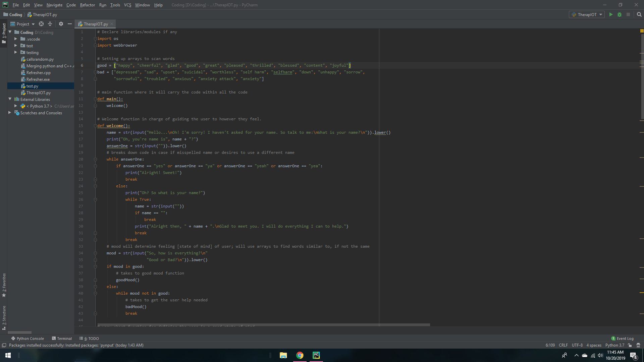Run TherapIOT with the green play icon

click(611, 14)
